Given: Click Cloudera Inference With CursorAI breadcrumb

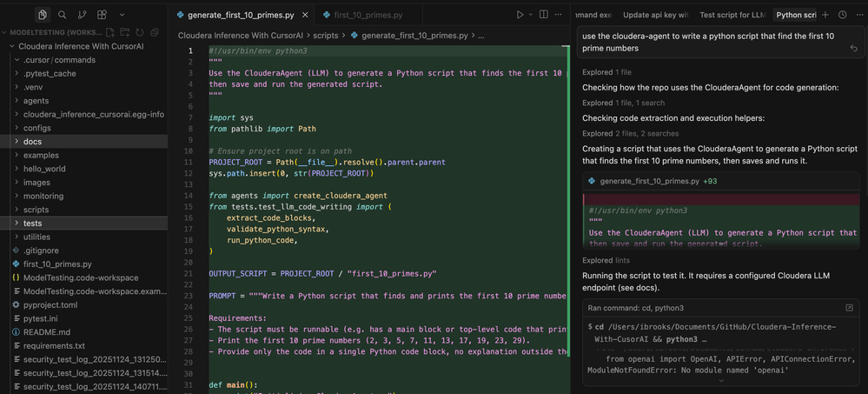Looking at the screenshot, I should click(241, 36).
